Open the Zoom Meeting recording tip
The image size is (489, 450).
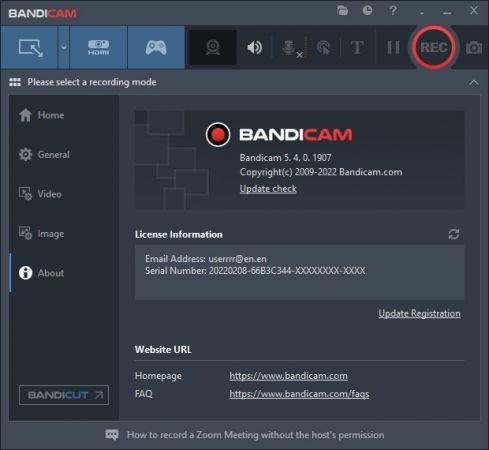pyautogui.click(x=255, y=435)
